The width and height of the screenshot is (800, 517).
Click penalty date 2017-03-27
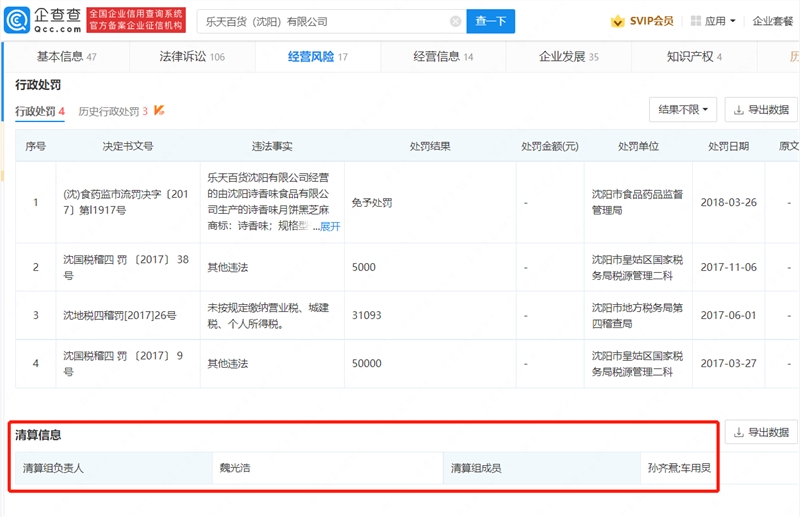(x=728, y=363)
